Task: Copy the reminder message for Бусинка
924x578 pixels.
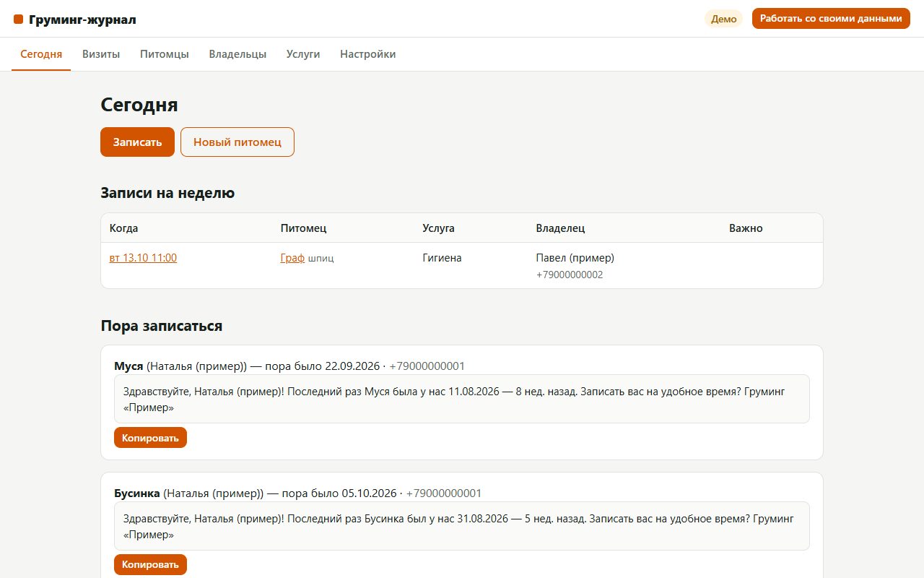Action: tap(150, 565)
